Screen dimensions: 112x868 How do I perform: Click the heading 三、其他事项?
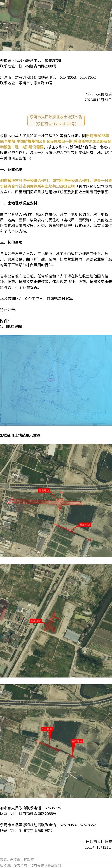[x=12, y=242]
